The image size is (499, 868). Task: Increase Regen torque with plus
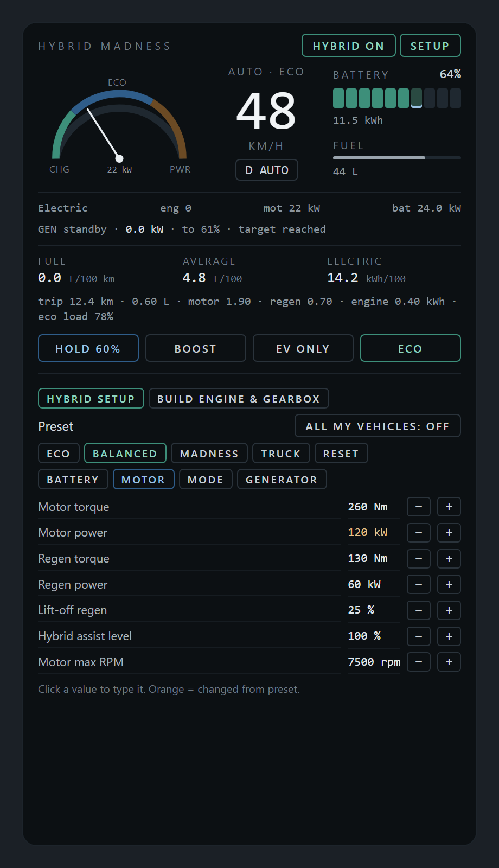click(x=449, y=559)
